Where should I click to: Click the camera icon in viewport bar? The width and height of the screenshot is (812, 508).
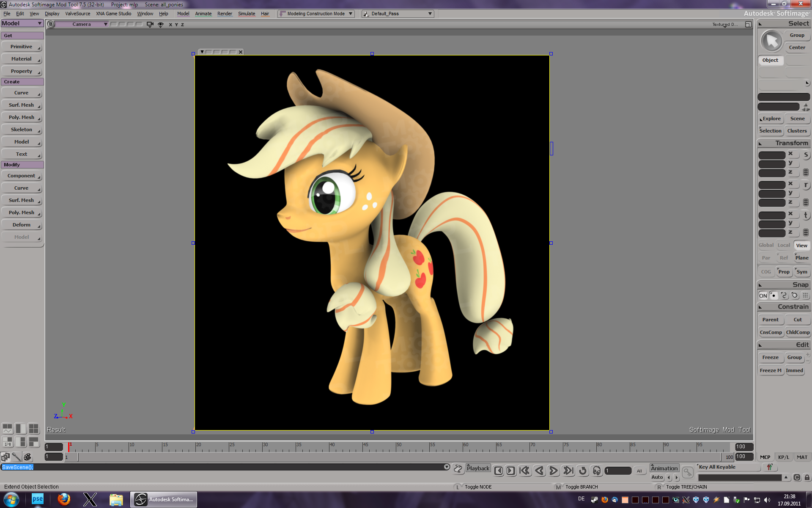tap(150, 25)
